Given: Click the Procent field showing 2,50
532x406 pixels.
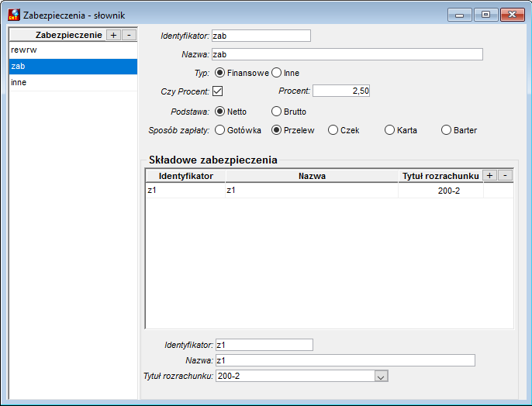Looking at the screenshot, I should point(341,91).
